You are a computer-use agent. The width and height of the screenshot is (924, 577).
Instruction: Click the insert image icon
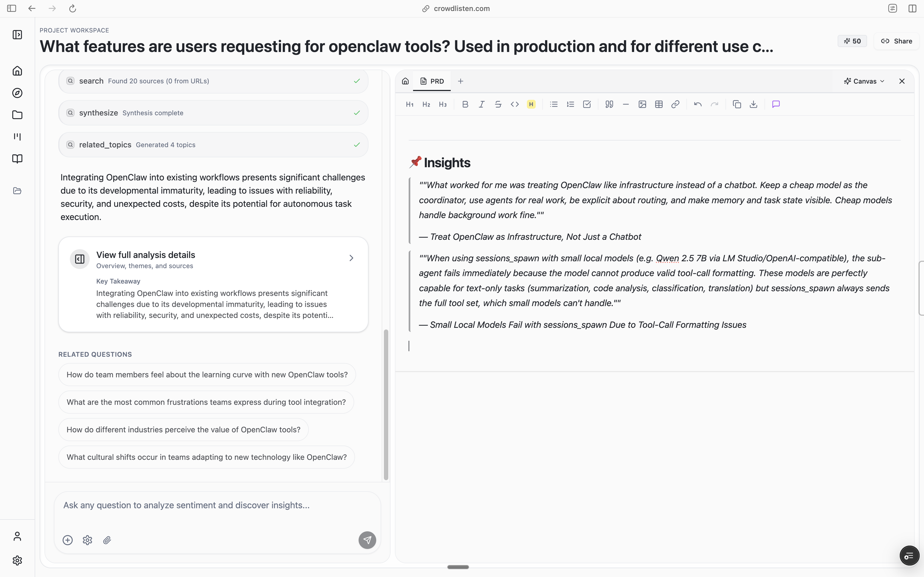pos(642,104)
